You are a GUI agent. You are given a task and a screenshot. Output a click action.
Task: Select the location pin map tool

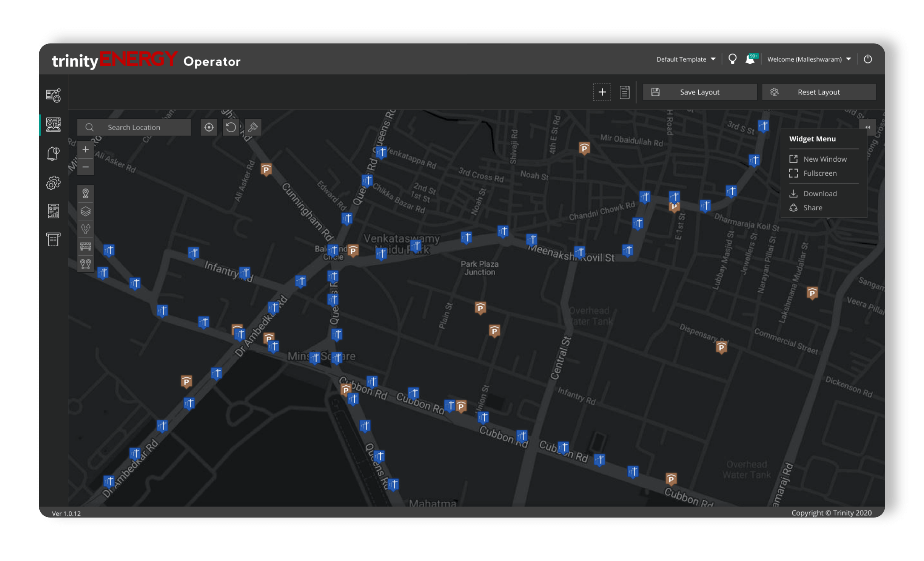86,193
